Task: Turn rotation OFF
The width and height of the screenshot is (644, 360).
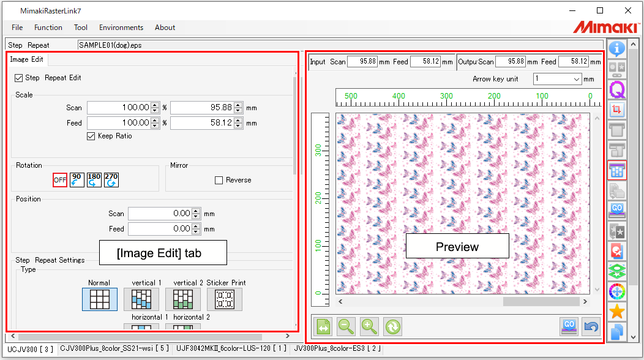Action: click(x=60, y=179)
